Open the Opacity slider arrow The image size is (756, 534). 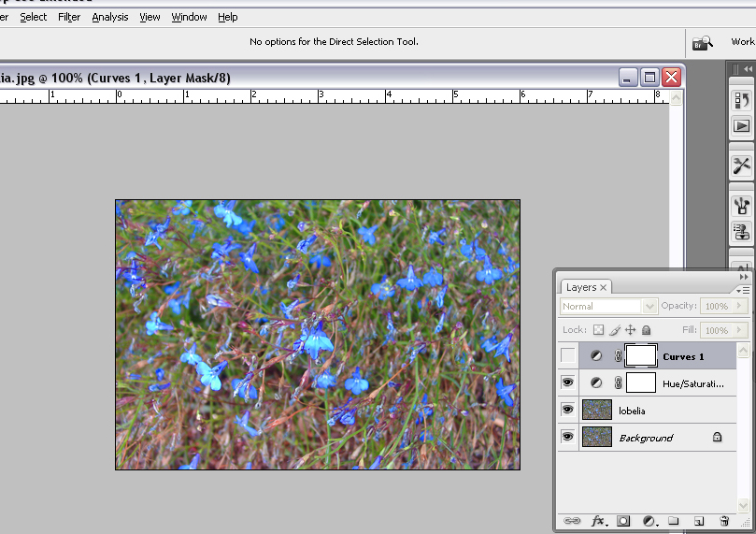(740, 306)
